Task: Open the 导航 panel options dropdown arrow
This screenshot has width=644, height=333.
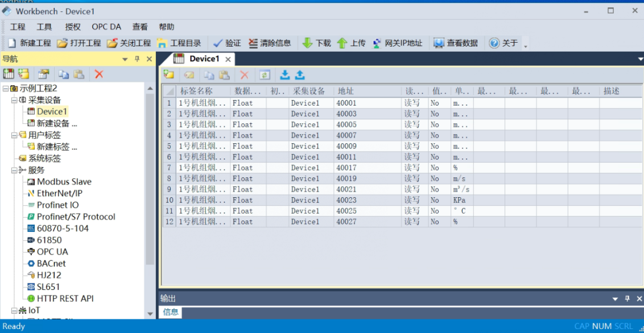Action: pos(125,60)
